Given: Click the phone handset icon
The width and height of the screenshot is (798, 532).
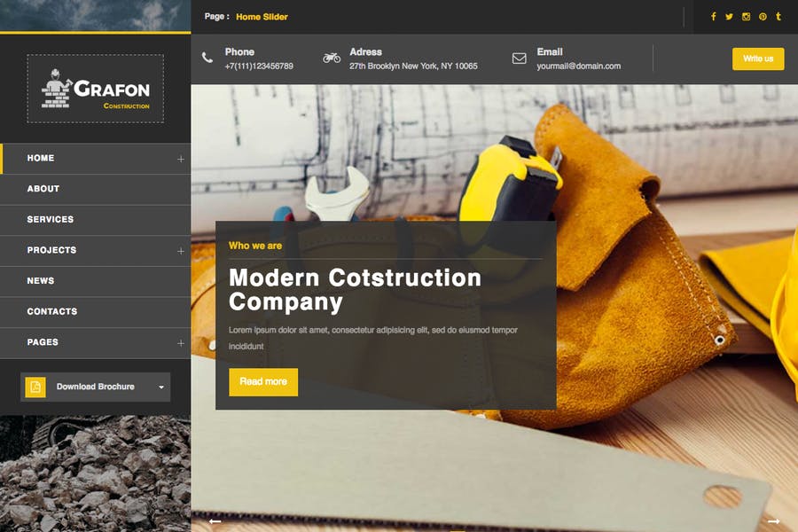Looking at the screenshot, I should pyautogui.click(x=206, y=58).
